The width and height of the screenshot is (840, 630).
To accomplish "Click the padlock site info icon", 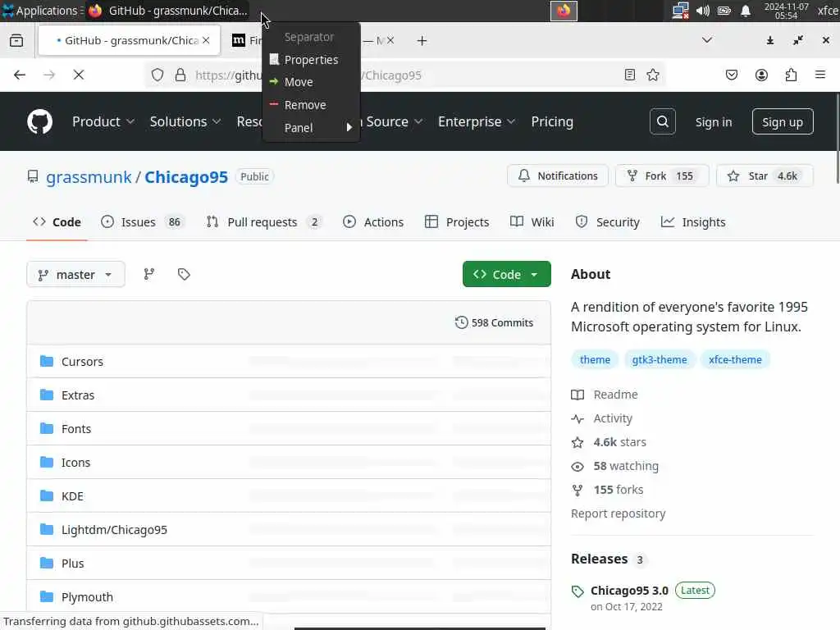I will coord(180,75).
